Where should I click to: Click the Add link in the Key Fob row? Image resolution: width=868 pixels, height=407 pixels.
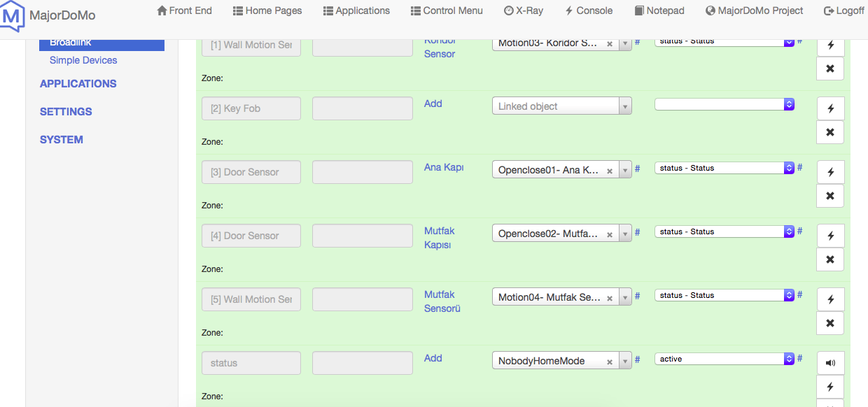pos(433,103)
